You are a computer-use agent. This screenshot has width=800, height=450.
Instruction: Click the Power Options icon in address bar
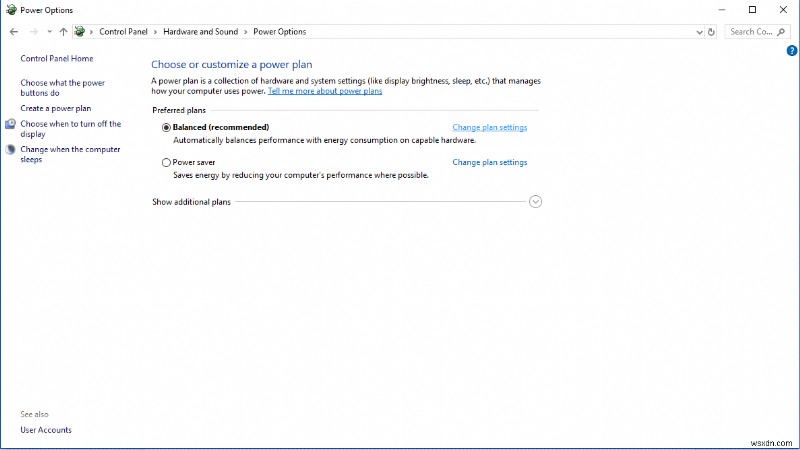tap(80, 32)
